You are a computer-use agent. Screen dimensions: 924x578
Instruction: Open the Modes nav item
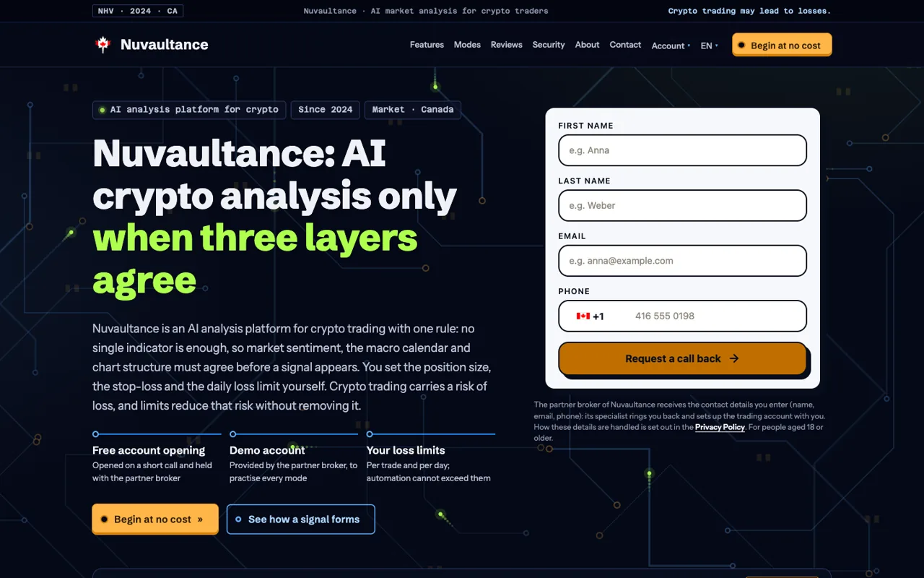point(467,45)
